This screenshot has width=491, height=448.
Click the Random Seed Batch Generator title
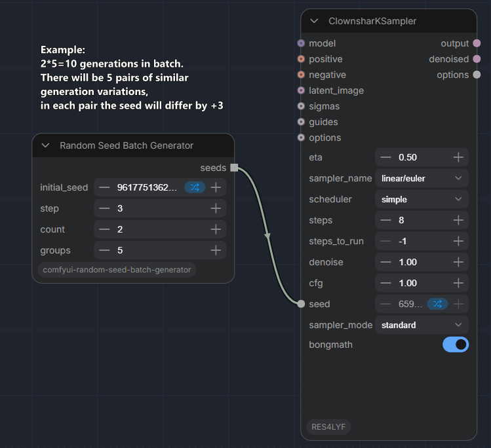click(x=127, y=145)
